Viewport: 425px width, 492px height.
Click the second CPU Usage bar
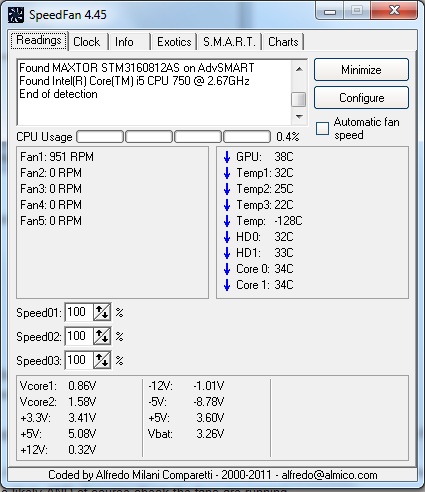click(149, 137)
